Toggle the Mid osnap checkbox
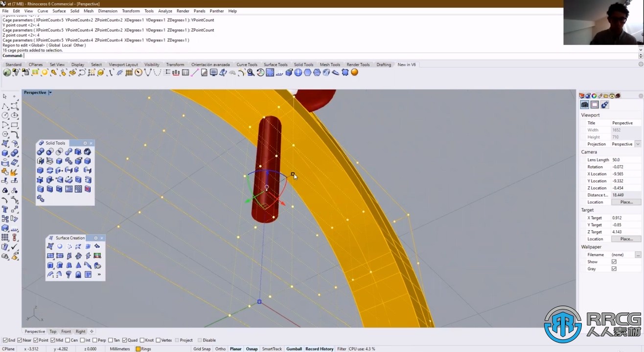Screen dimensions: 644x352 point(53,340)
